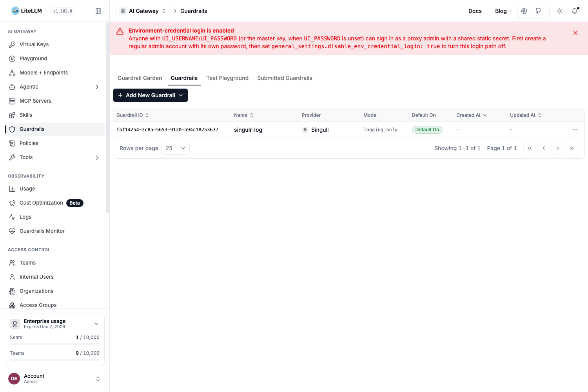Expand the Tools sidebar group
Viewport: 588px width, 392px height.
click(x=54, y=157)
